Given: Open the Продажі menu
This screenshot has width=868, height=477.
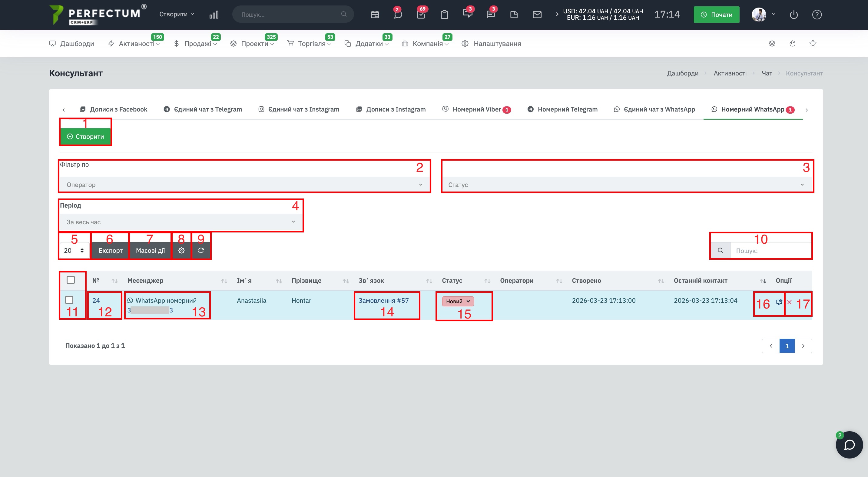Looking at the screenshot, I should (x=197, y=44).
